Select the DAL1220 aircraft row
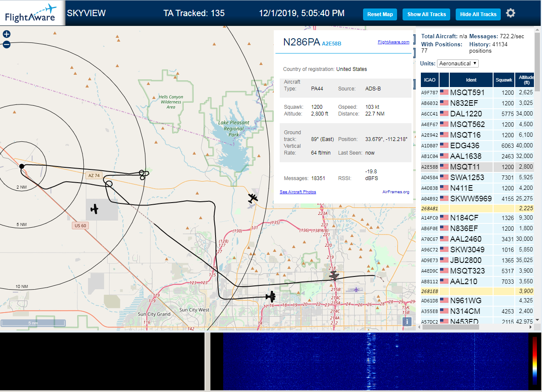The width and height of the screenshot is (542, 392). tap(477, 113)
